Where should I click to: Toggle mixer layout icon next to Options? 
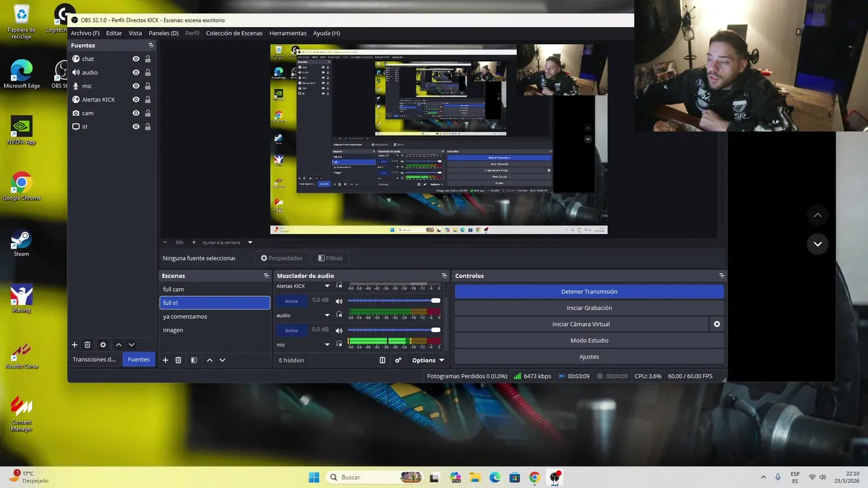click(x=382, y=360)
